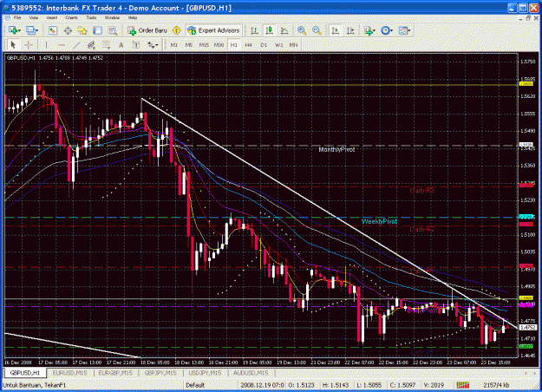Switch to the EURGBP,M15 chart tab
The image size is (542, 392).
click(x=115, y=373)
